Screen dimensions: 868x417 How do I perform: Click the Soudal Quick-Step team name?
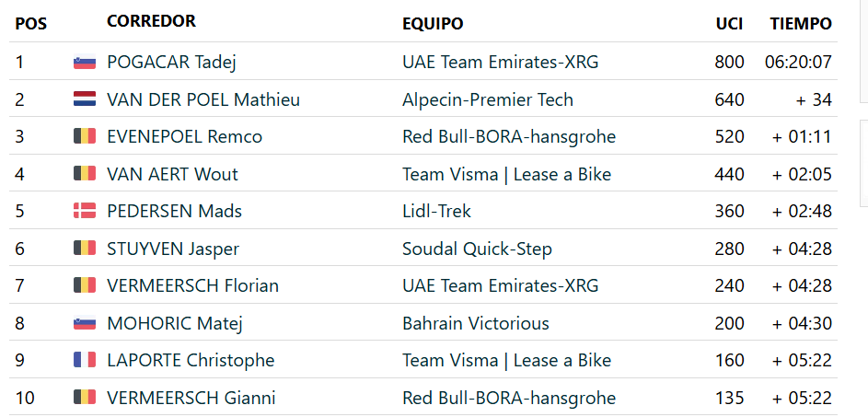click(477, 249)
